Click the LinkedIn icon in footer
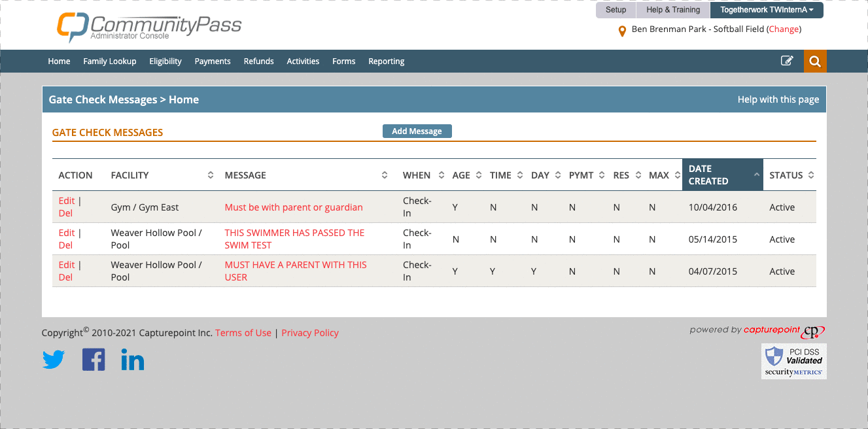Viewport: 868px width, 429px height. [x=133, y=360]
